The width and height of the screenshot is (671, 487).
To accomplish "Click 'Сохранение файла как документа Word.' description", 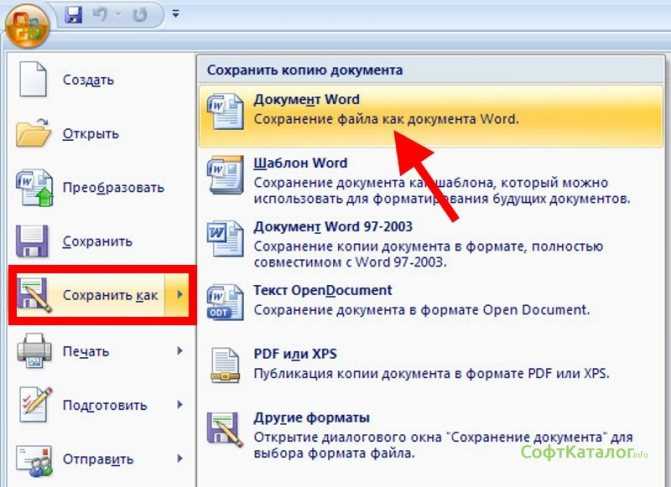I will (386, 119).
